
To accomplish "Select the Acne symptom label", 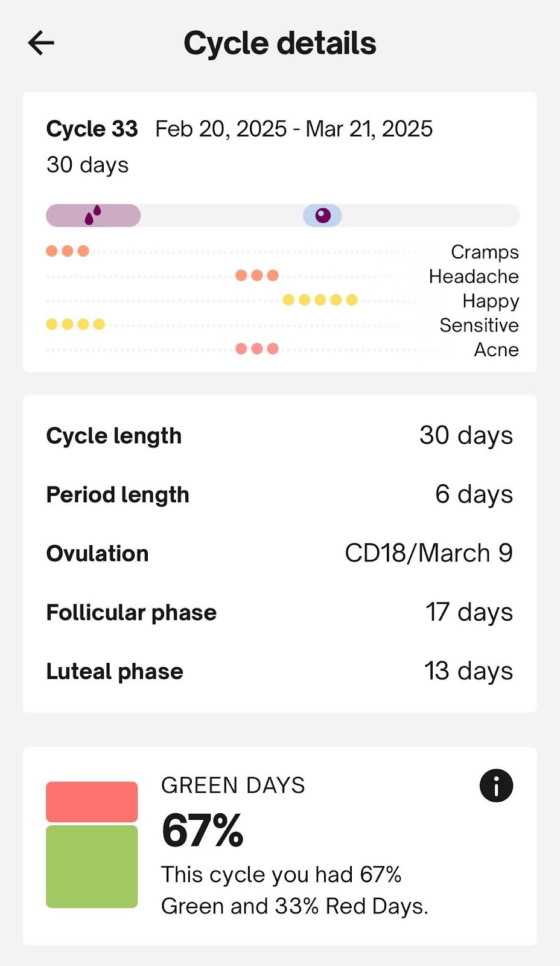I will coord(496,350).
